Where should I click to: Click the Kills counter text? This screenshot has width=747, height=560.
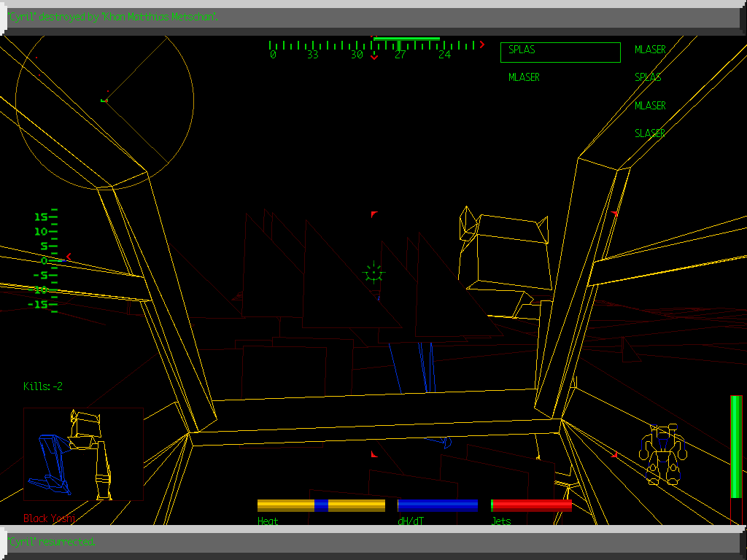(43, 386)
